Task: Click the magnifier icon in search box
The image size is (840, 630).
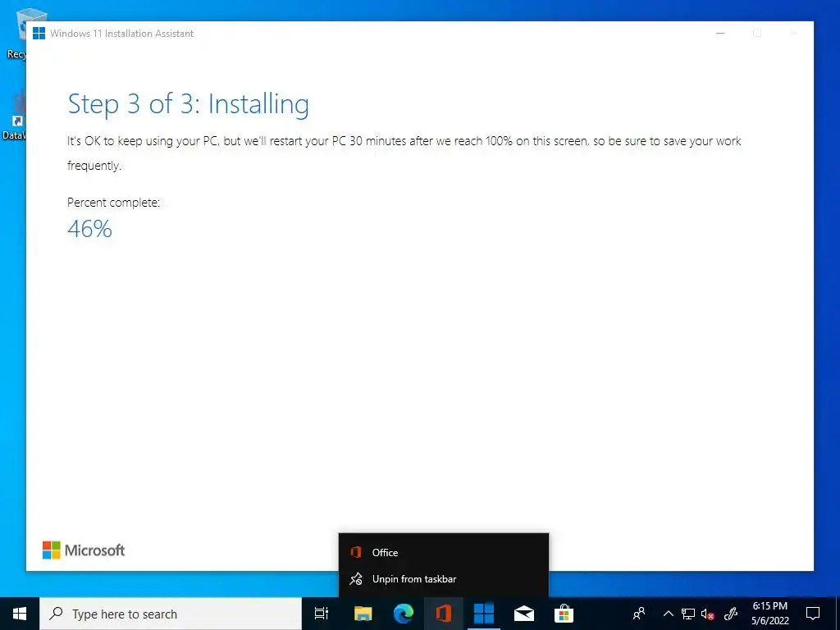Action: point(56,614)
